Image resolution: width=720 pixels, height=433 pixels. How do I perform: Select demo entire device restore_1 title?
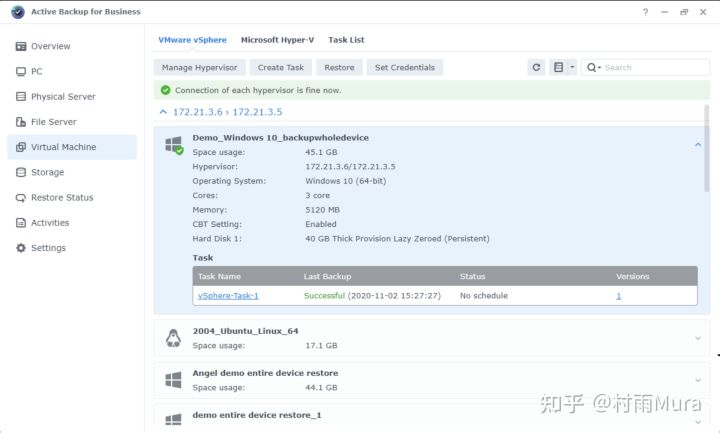pyautogui.click(x=257, y=415)
